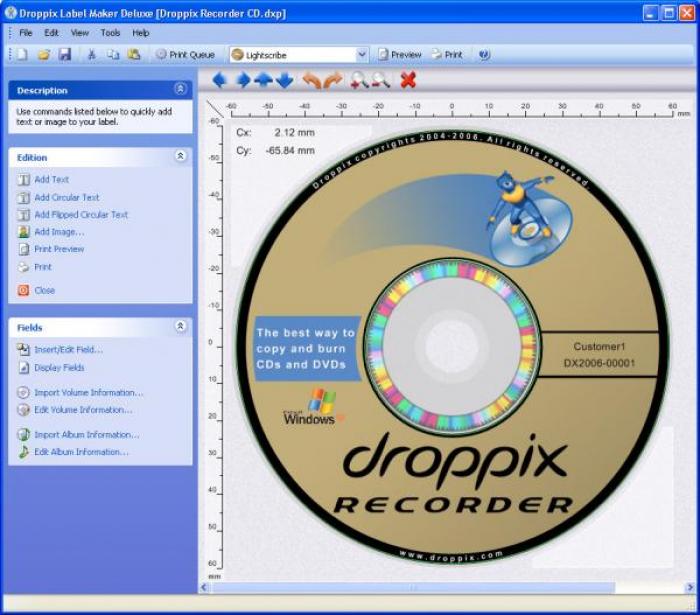Click the Paste clipboard icon
This screenshot has width=700, height=615.
(x=134, y=54)
